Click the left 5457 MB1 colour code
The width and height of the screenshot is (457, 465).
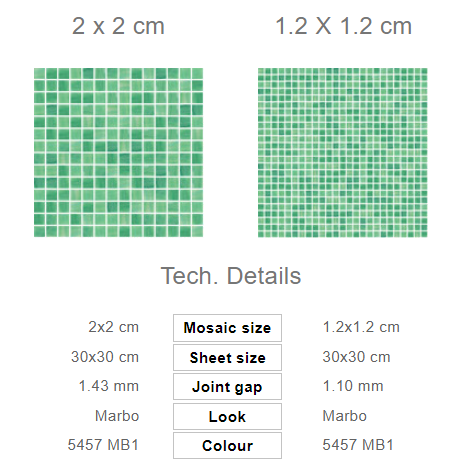[x=103, y=445]
